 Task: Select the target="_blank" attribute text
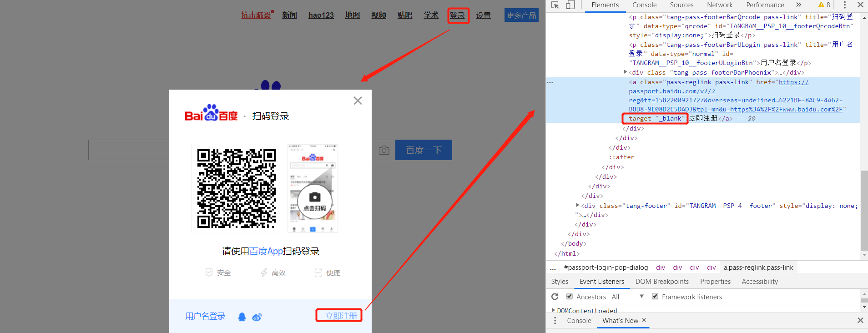(x=656, y=119)
